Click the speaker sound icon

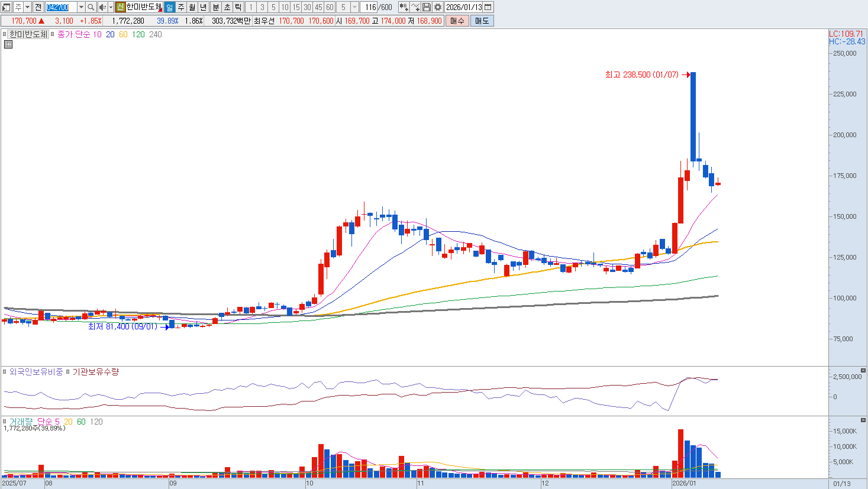click(102, 7)
